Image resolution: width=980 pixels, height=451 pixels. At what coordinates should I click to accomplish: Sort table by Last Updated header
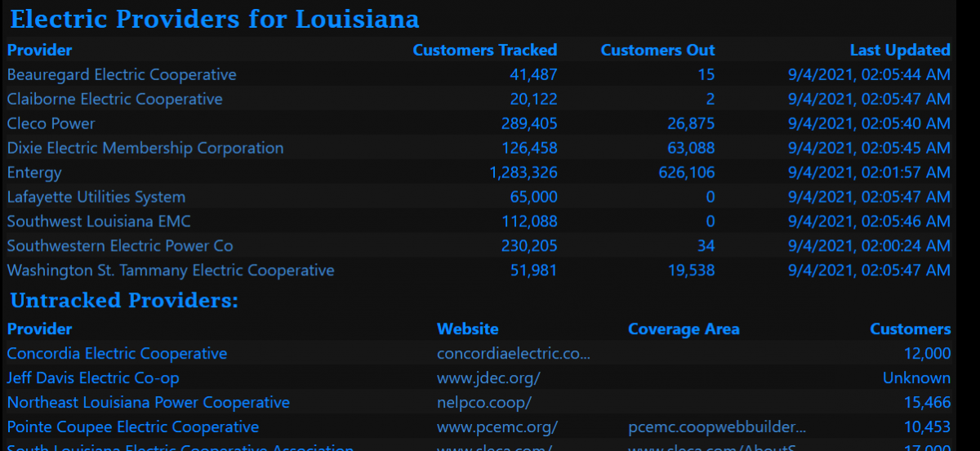click(900, 50)
